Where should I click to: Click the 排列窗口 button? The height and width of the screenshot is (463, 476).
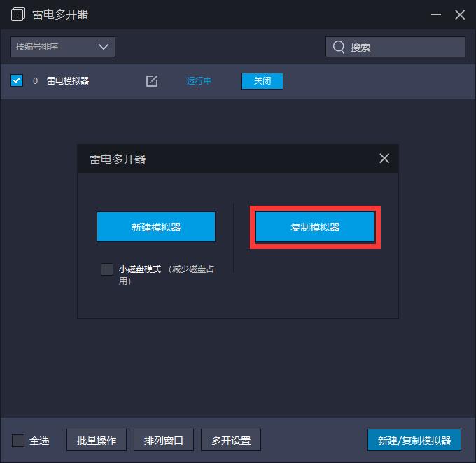[164, 440]
